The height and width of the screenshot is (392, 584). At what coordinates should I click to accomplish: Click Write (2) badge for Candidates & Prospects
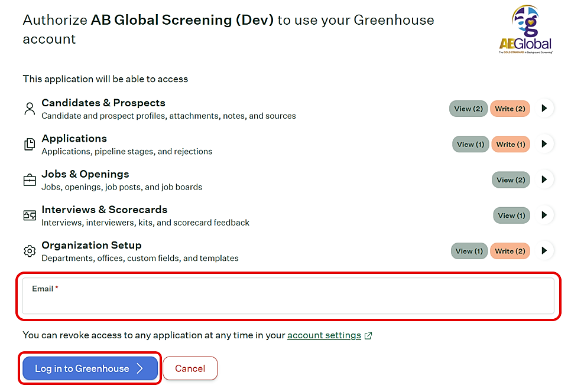tap(510, 109)
